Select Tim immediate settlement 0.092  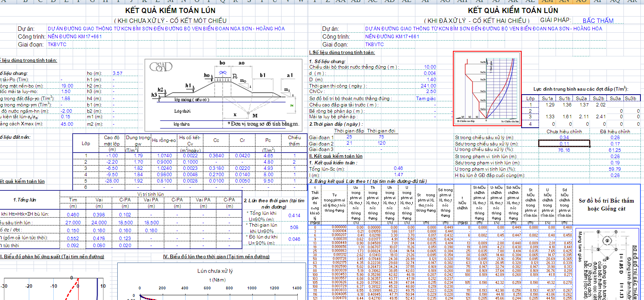[x=73, y=246]
